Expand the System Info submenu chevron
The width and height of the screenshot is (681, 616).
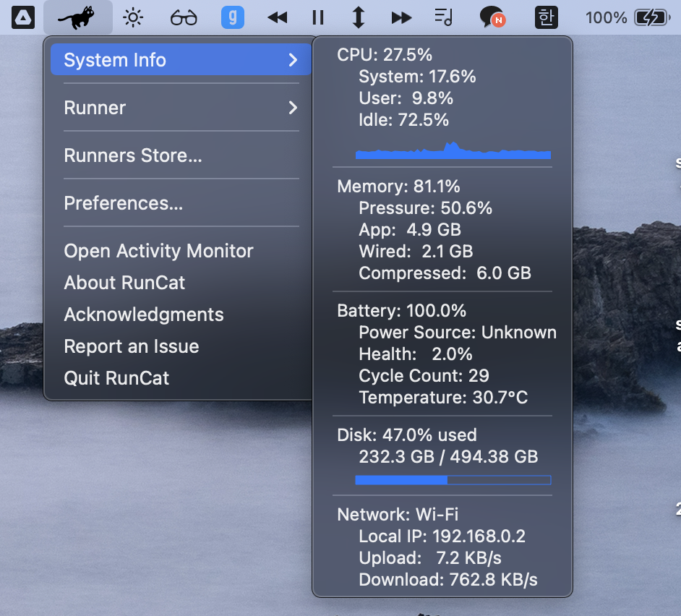tap(294, 59)
